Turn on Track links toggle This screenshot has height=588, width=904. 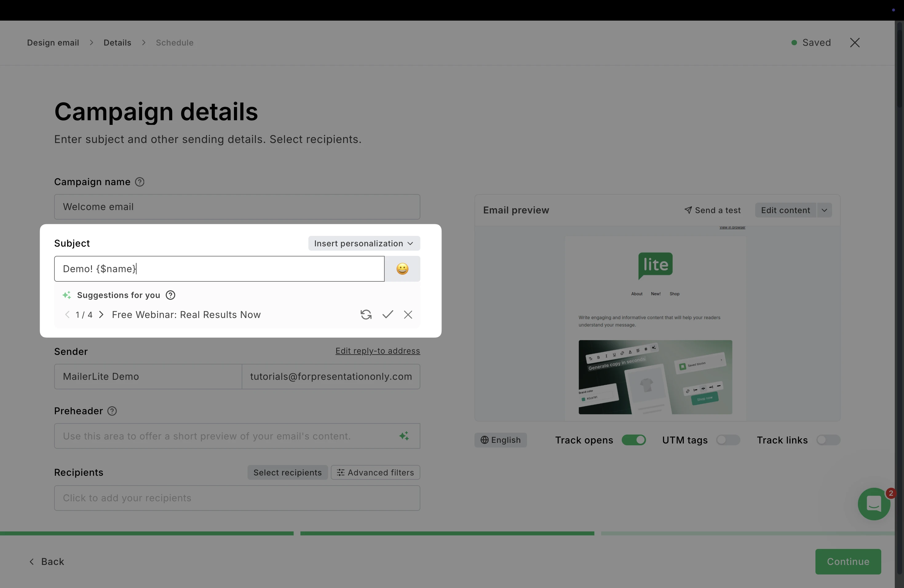point(828,440)
